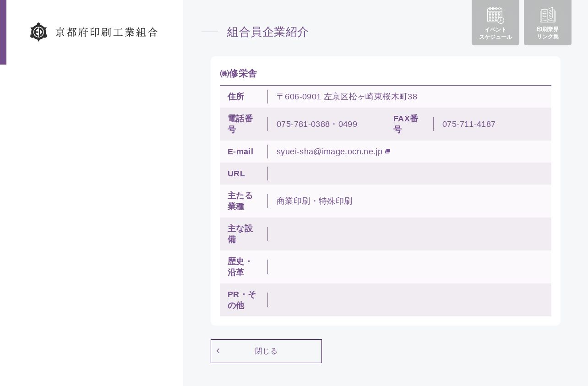Open the 印刷業界リンク集 label
This screenshot has height=386, width=588.
(x=548, y=33)
